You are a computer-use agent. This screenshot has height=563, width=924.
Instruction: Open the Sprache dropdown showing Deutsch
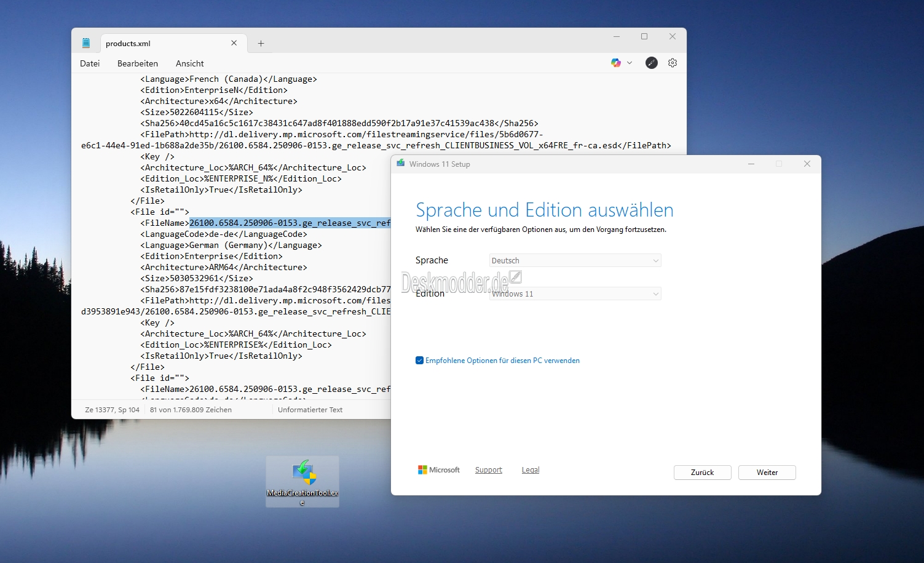click(x=575, y=260)
